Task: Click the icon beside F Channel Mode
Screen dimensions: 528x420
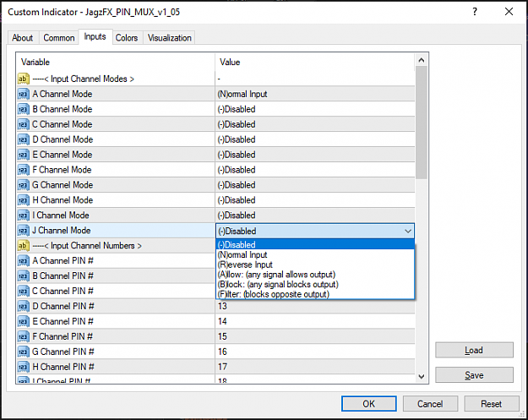Action: (x=24, y=170)
